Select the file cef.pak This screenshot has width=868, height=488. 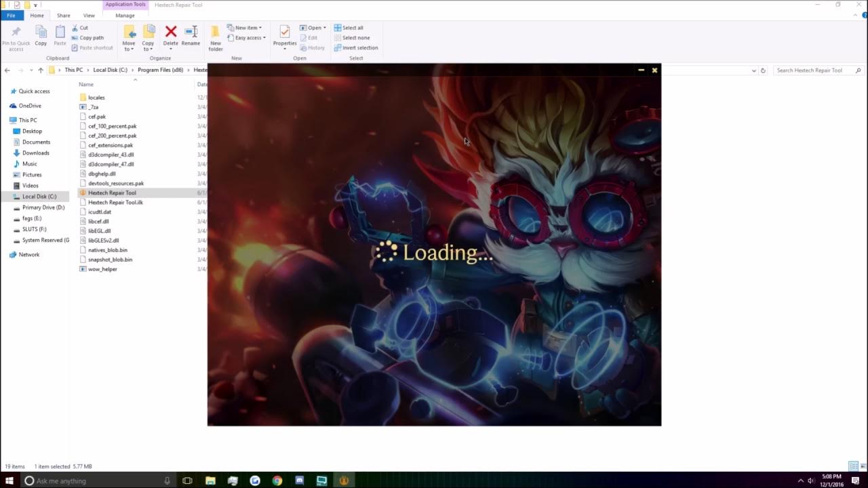point(97,117)
